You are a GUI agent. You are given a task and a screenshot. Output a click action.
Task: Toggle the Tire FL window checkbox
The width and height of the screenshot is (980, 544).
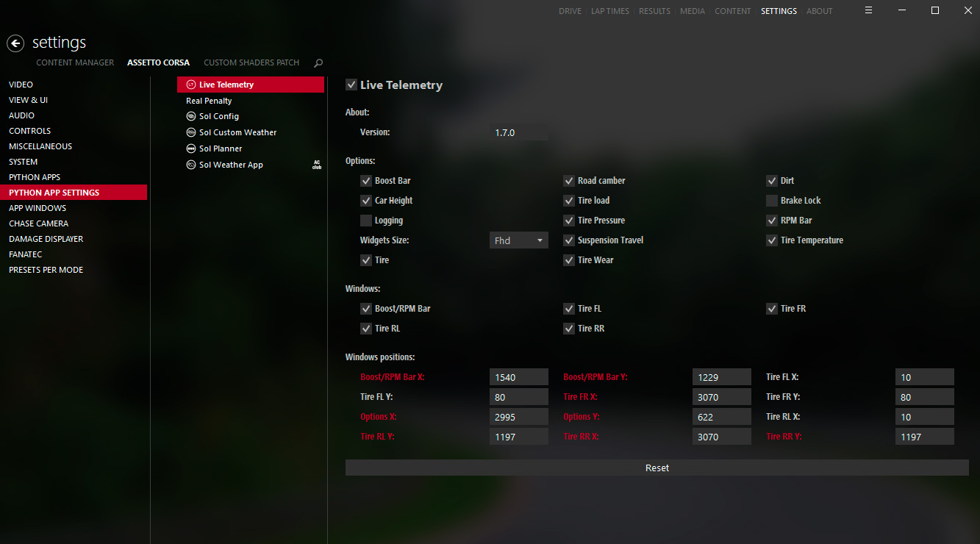coord(569,309)
